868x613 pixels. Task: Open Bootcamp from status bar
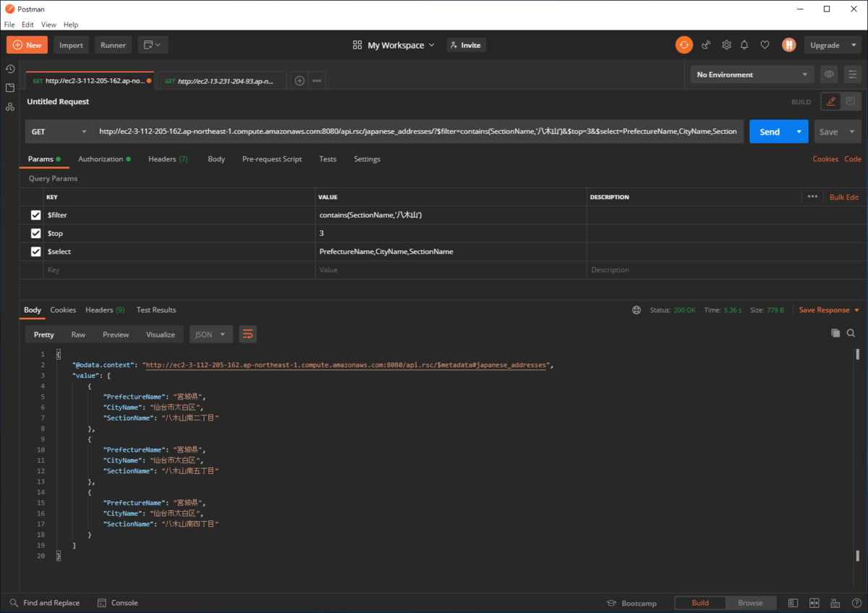631,603
